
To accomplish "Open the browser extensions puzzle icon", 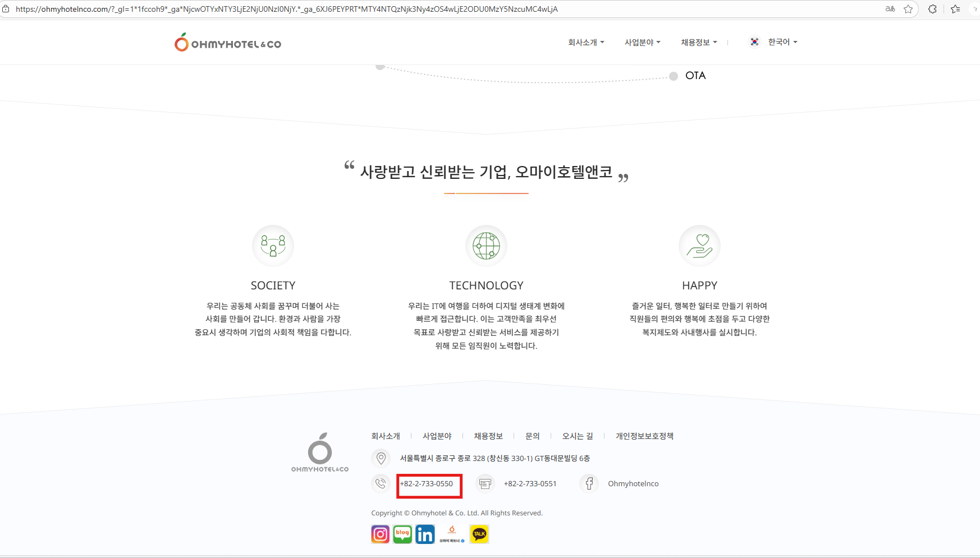I will (932, 9).
